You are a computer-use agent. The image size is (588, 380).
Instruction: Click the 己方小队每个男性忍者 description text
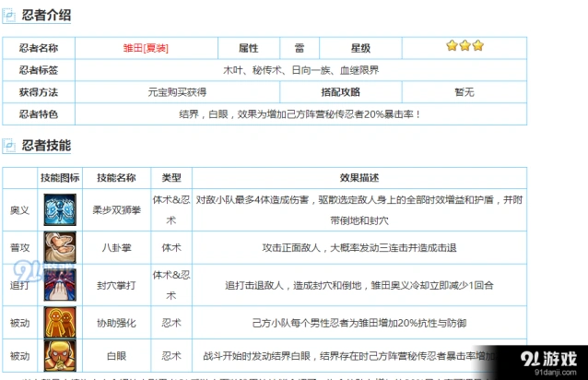tap(359, 323)
